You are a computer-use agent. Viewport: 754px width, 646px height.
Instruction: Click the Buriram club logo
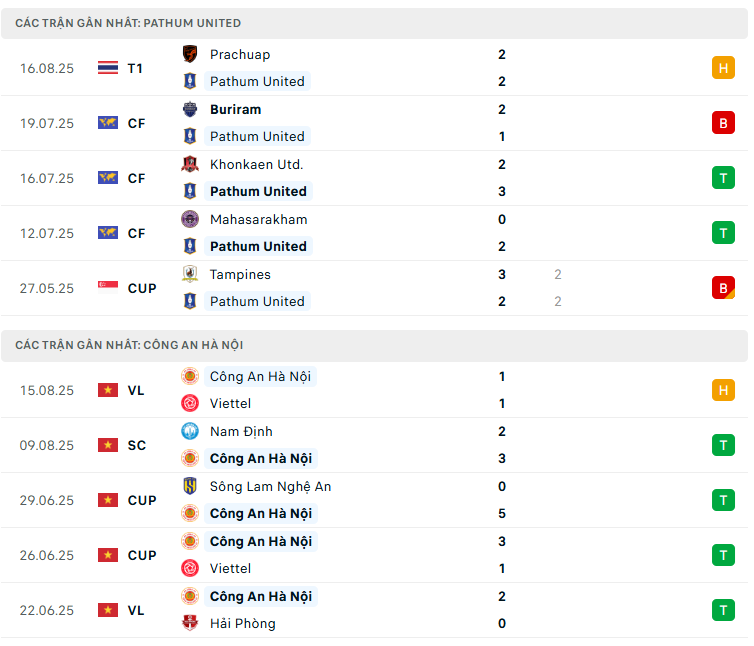[190, 109]
